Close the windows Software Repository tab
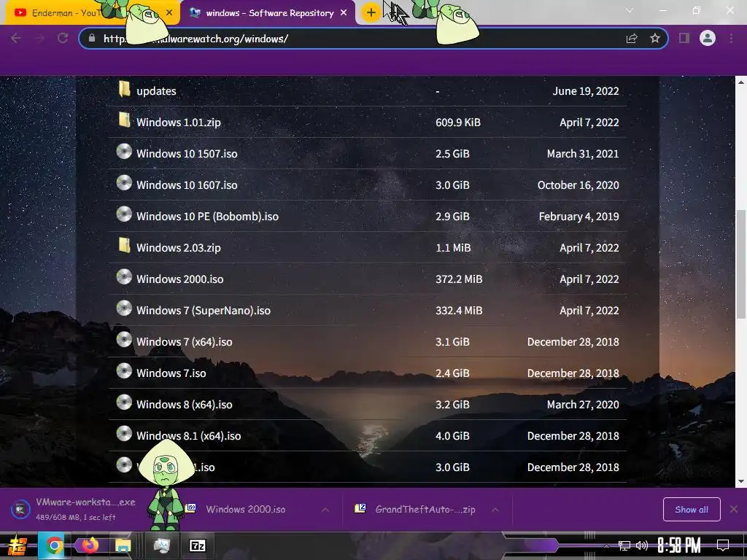Image resolution: width=747 pixels, height=560 pixels. (344, 13)
